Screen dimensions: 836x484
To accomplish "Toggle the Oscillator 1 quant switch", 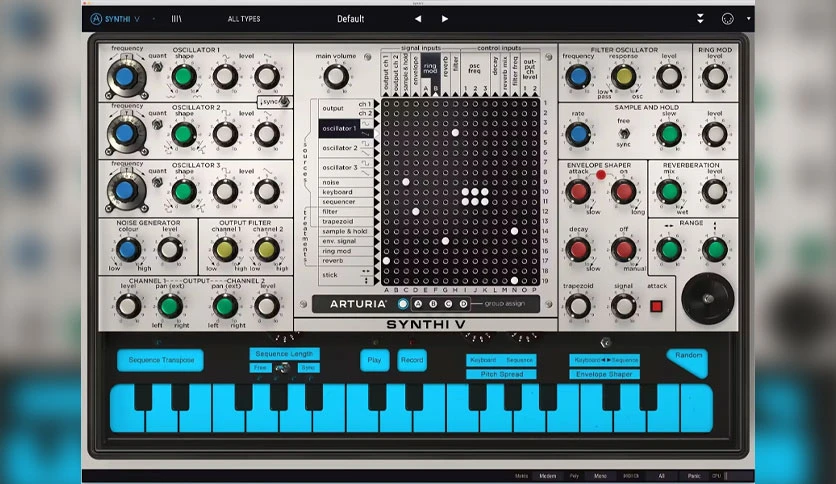I will click(x=157, y=67).
